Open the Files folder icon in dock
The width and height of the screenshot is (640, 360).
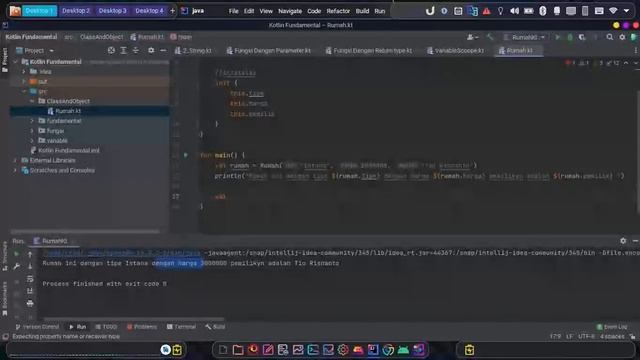238,350
